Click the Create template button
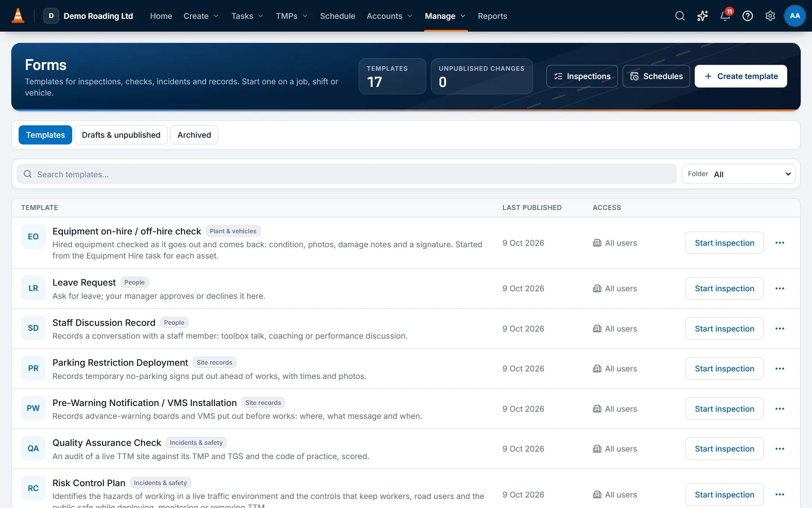Screen dimensions: 812x508 [741, 76]
